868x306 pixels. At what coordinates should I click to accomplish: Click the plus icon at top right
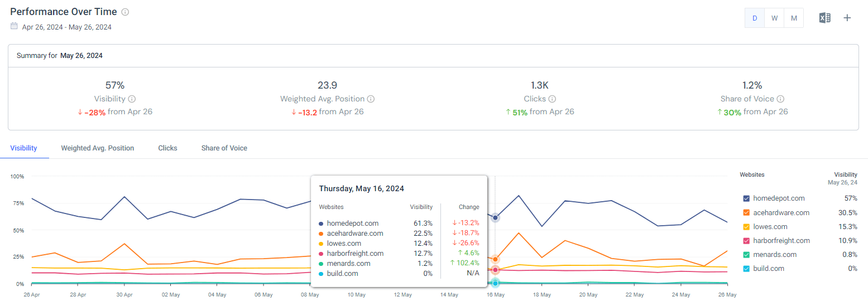click(847, 18)
